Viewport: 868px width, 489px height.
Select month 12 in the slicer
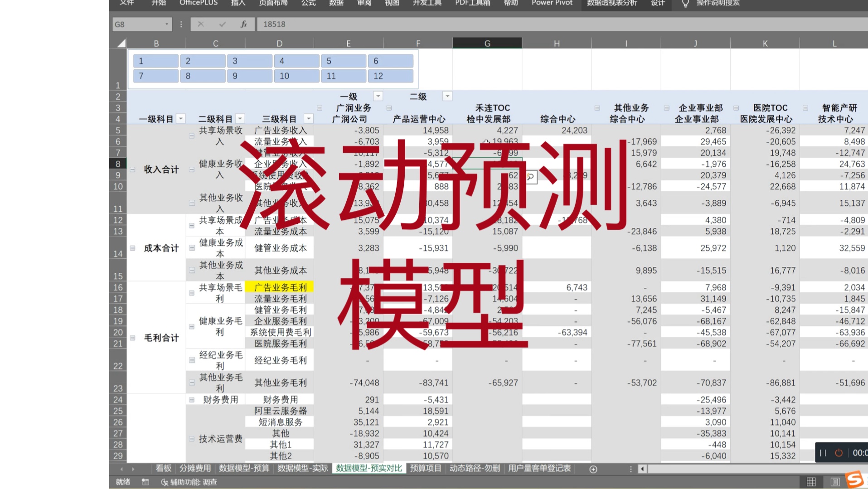pyautogui.click(x=390, y=76)
